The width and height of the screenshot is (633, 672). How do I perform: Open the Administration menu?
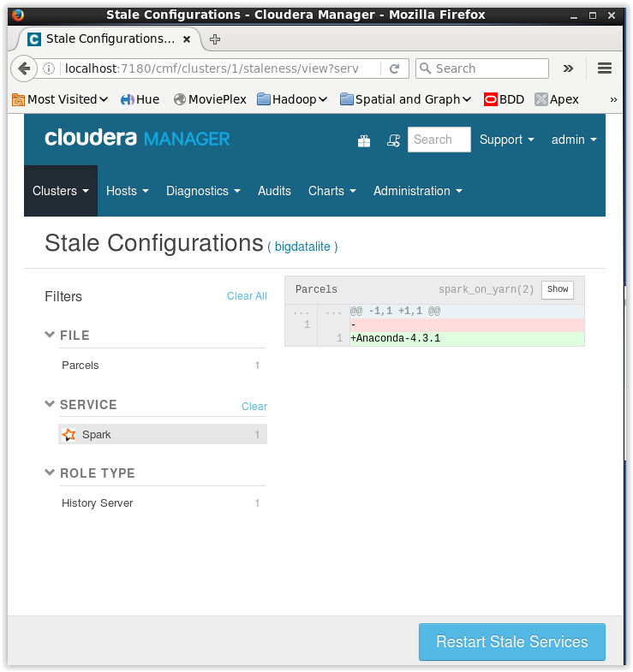(418, 191)
